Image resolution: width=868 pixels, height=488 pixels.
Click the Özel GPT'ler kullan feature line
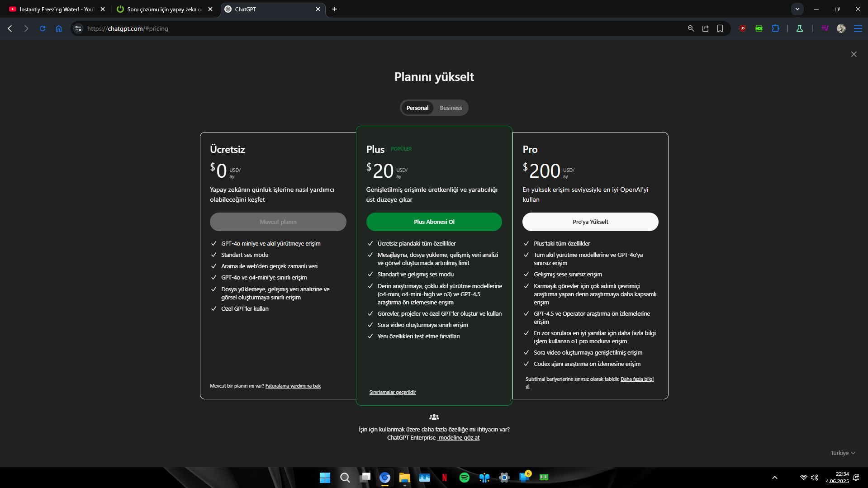point(245,309)
